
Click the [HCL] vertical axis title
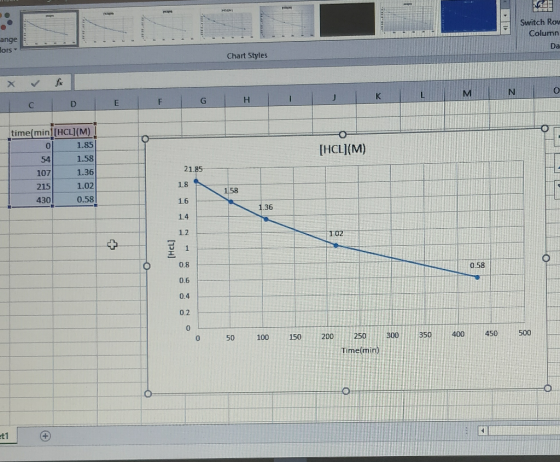(171, 249)
